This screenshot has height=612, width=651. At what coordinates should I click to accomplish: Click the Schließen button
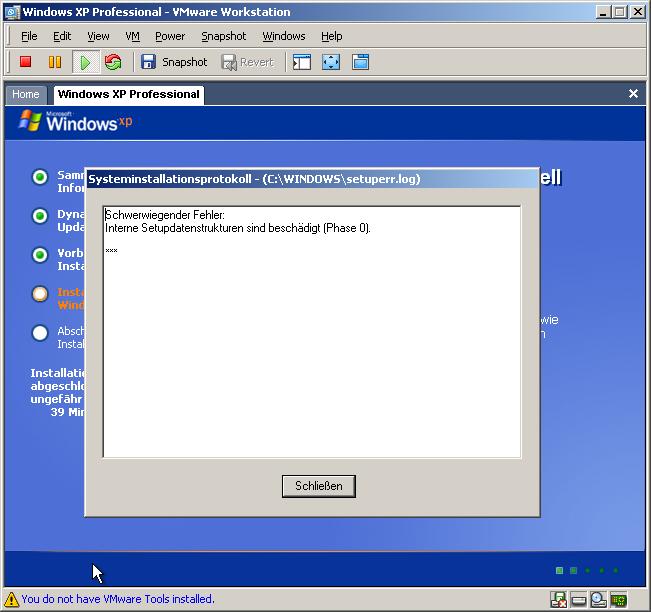[x=318, y=486]
